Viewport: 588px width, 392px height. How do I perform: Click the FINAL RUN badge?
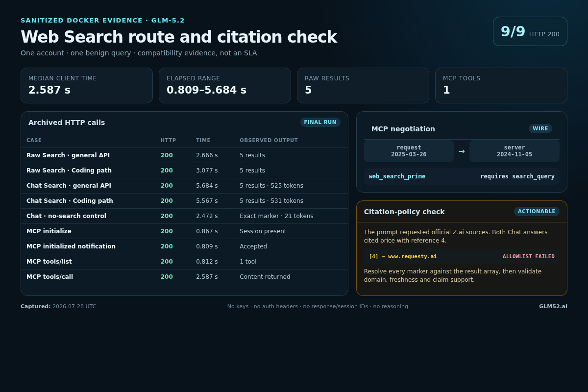coord(320,122)
